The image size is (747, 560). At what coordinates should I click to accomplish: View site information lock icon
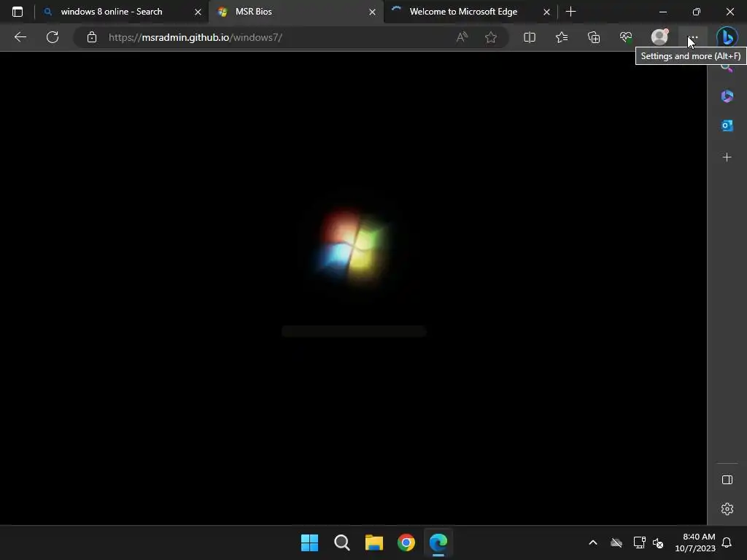[x=92, y=37]
